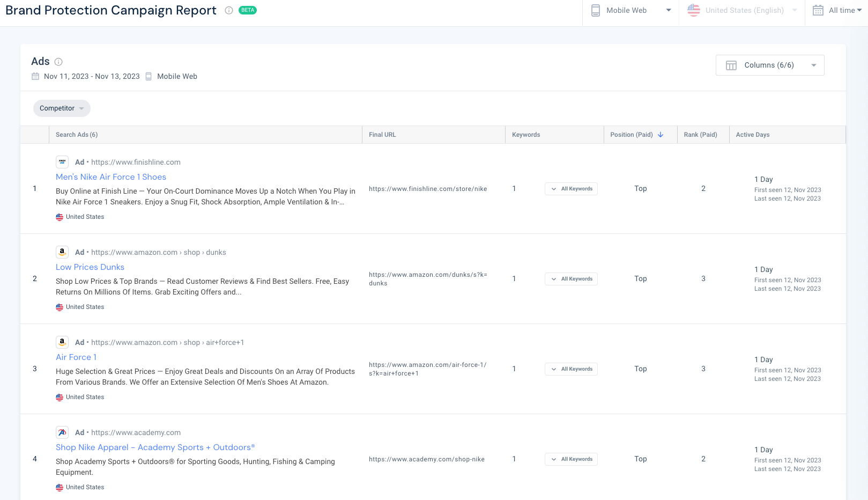This screenshot has height=500, width=868.
Task: Open the amazon.com/dunks final URL
Action: pos(428,279)
